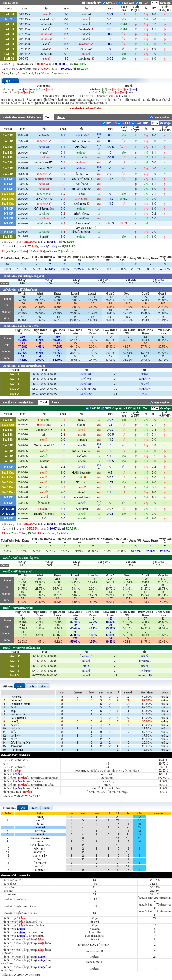This screenshot has width=172, height=980.
Task: Click the red card icon in the 18/08/24 row
Action: (x=94, y=29)
